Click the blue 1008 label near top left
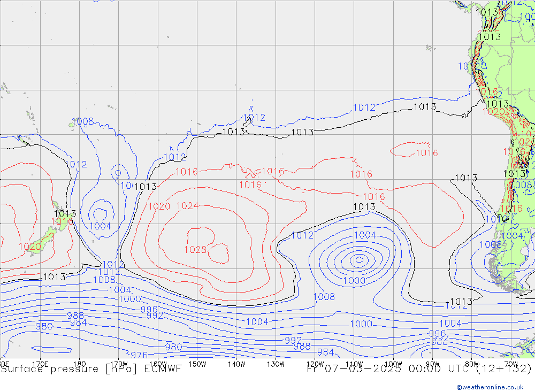 point(83,121)
